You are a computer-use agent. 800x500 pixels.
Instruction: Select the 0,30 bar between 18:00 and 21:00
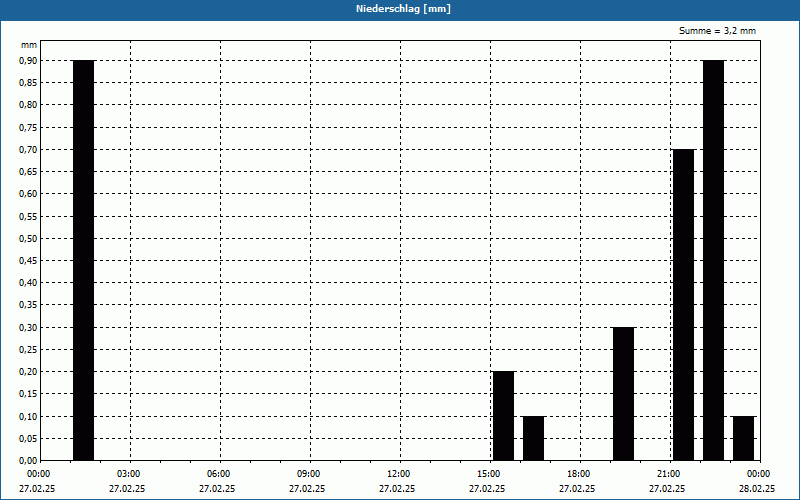(x=623, y=394)
